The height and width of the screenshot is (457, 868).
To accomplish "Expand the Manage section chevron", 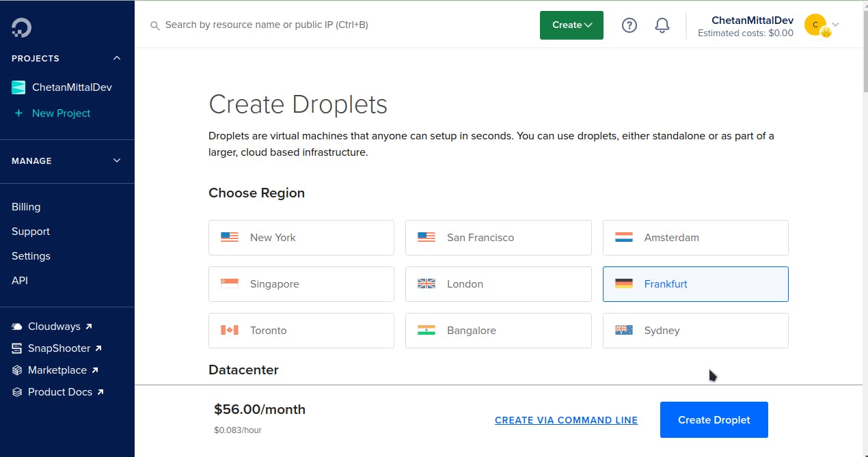I will (117, 161).
